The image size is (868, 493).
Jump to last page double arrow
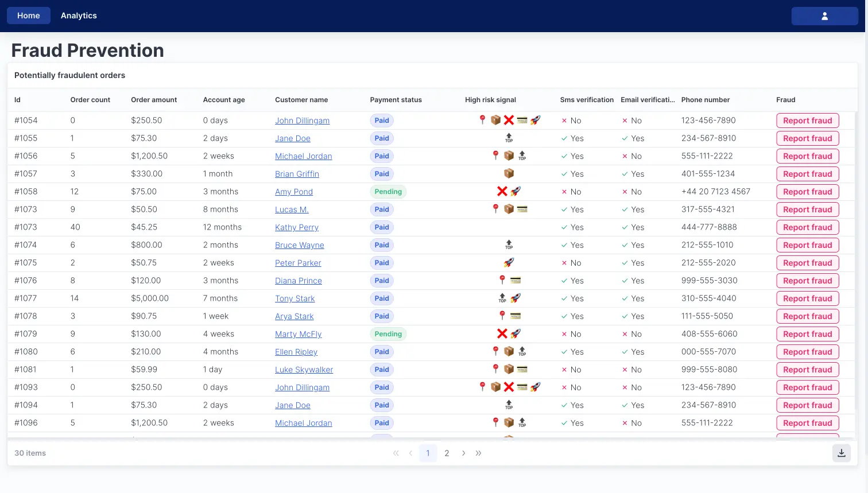(x=479, y=453)
